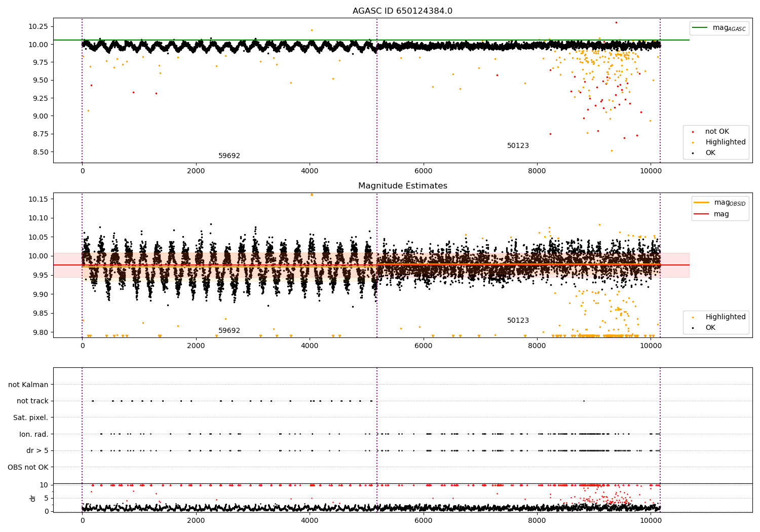The height and width of the screenshot is (532, 760).
Task: Click y-tick "9.25" in top plot
Action: [x=40, y=98]
